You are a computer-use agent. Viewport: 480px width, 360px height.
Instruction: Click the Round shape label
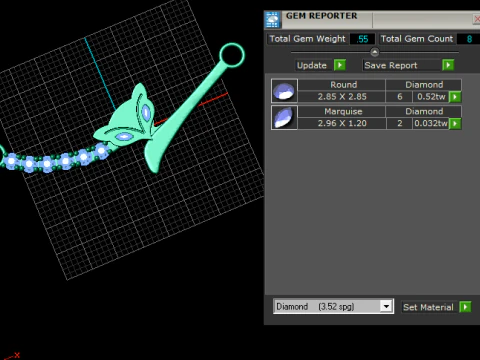pos(343,85)
